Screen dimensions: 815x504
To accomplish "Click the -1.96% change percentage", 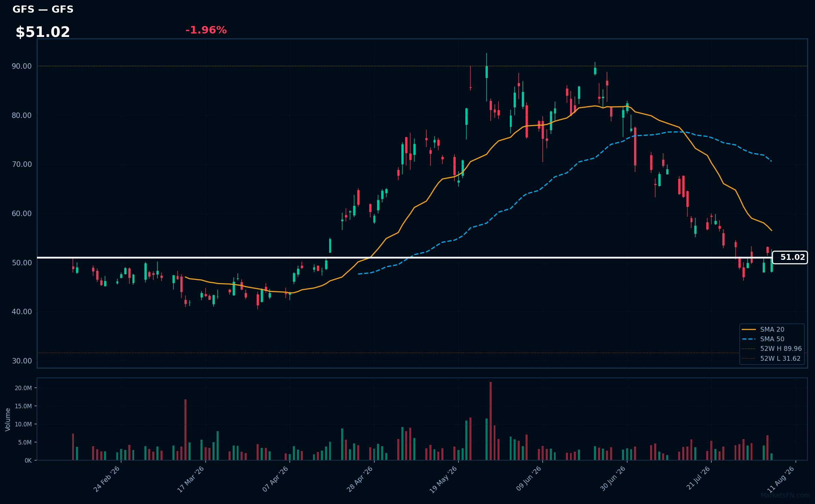I will pyautogui.click(x=206, y=30).
